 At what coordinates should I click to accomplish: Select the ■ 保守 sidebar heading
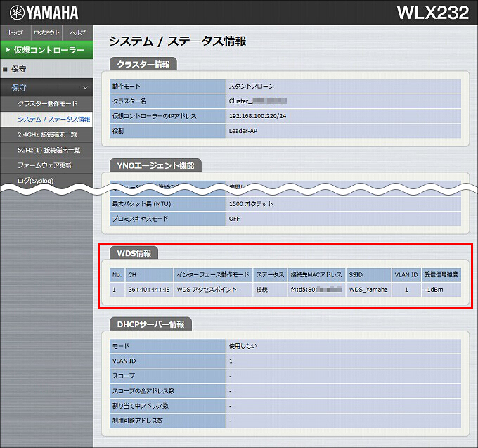pyautogui.click(x=47, y=69)
